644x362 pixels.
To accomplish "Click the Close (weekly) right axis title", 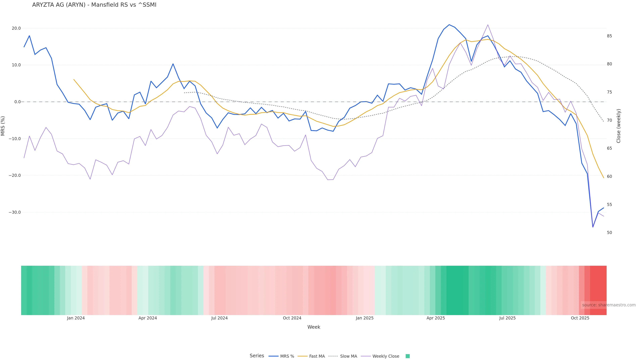I will point(619,126).
